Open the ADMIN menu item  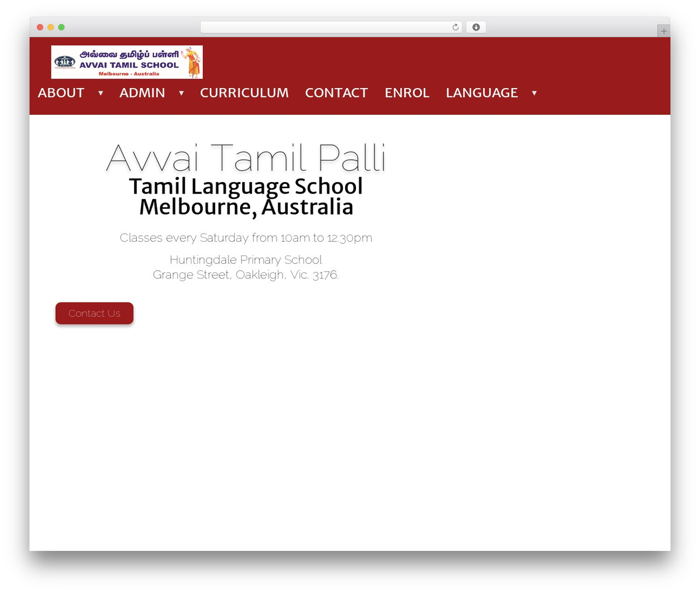142,93
